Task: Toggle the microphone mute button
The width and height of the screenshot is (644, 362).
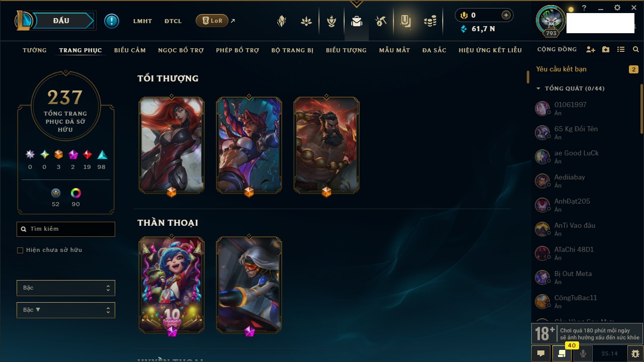Action: [x=583, y=353]
